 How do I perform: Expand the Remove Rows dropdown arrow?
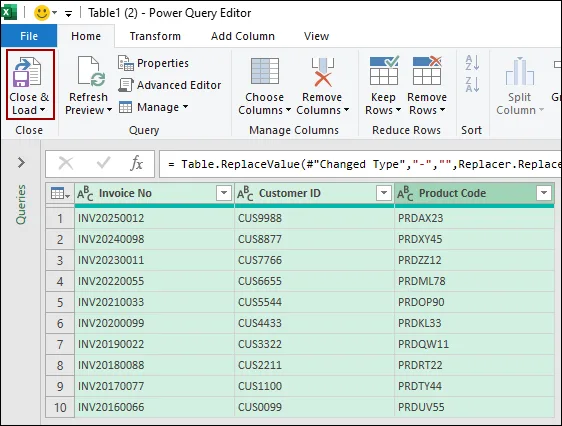(442, 110)
